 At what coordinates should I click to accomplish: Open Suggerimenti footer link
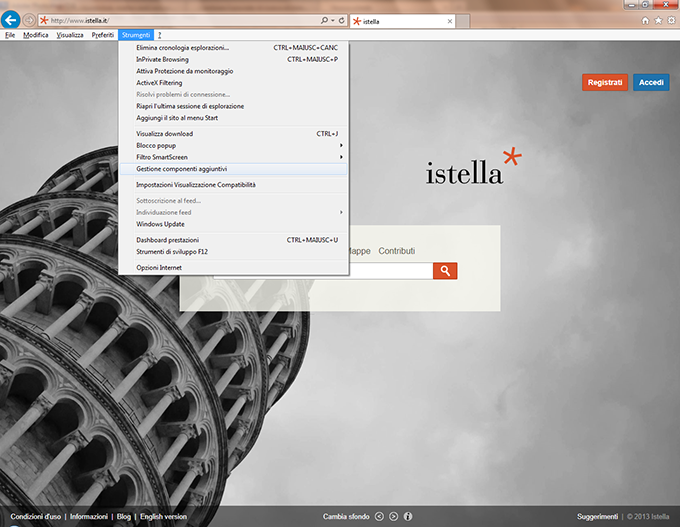click(x=597, y=517)
